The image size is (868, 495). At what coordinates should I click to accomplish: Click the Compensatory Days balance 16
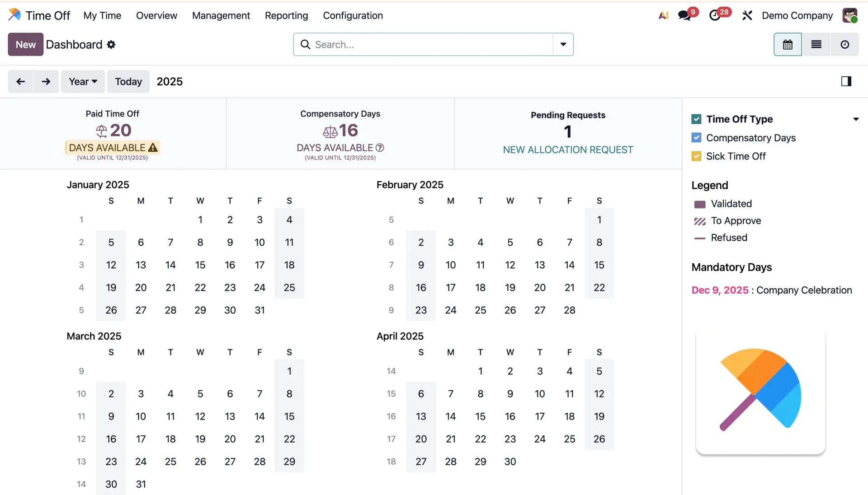point(349,131)
